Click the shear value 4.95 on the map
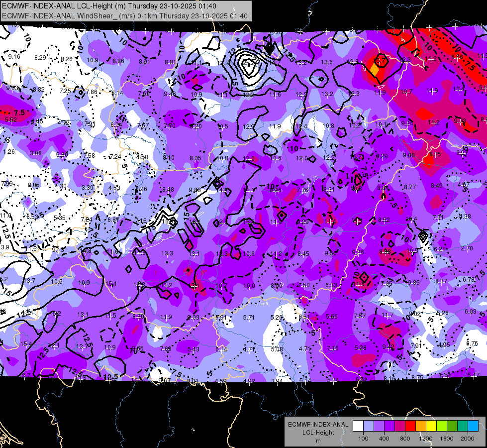The image size is (487, 448). coord(444,344)
